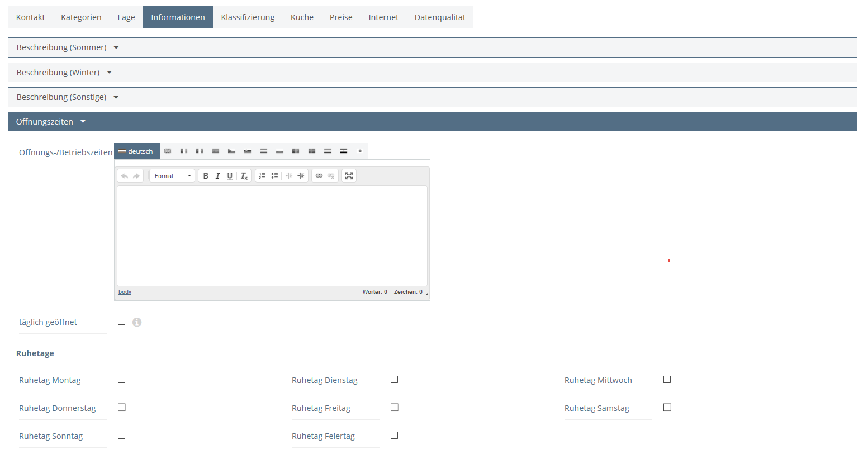This screenshot has height=459, width=868.
Task: Redo edit in the editor toolbar
Action: click(136, 176)
